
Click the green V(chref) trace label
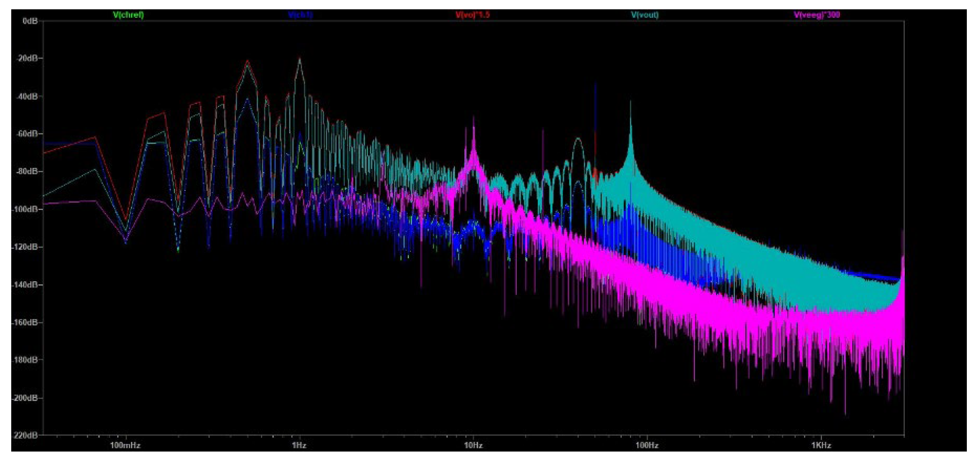tap(128, 15)
